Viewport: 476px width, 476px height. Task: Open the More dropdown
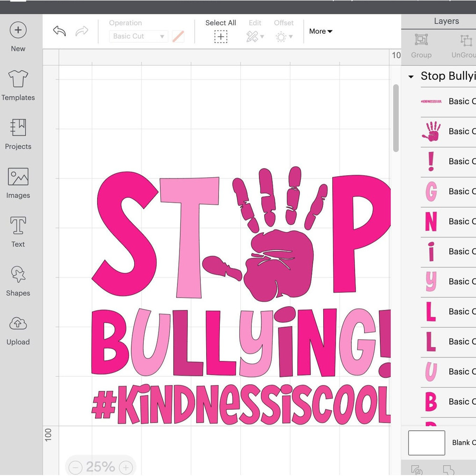click(320, 31)
